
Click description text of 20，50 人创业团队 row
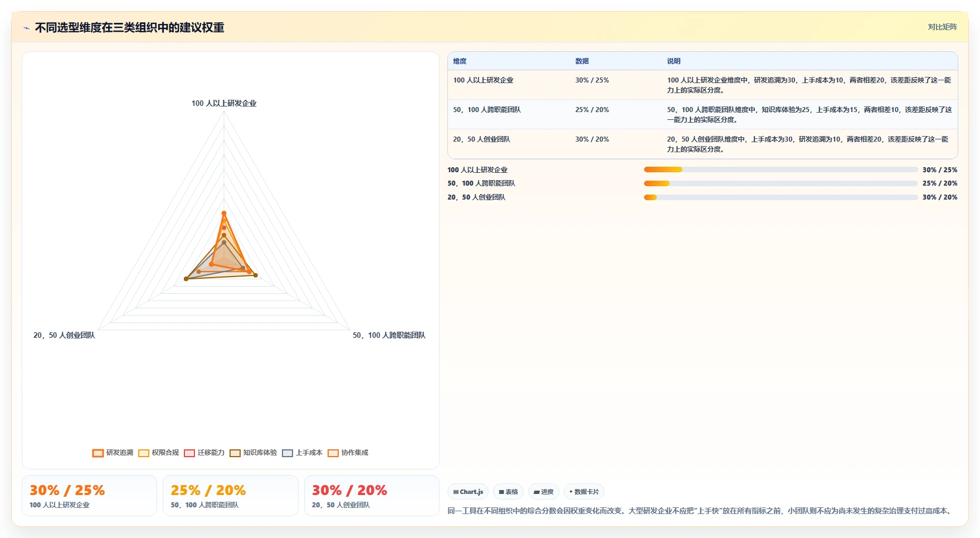[809, 144]
